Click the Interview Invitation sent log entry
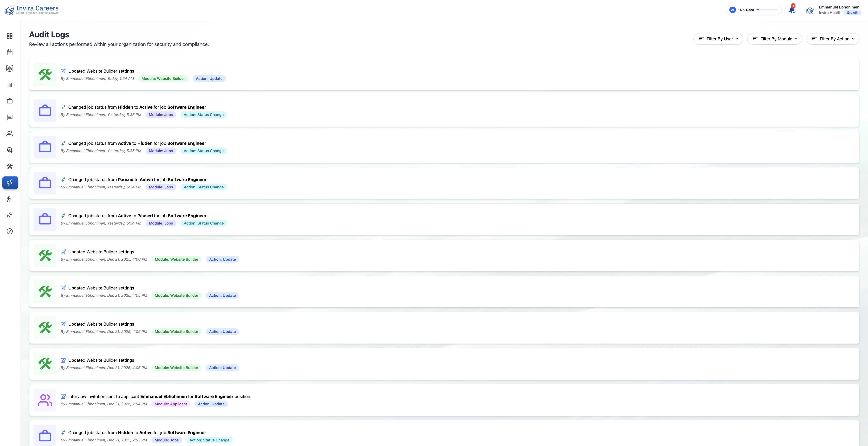The image size is (868, 446). pyautogui.click(x=159, y=396)
